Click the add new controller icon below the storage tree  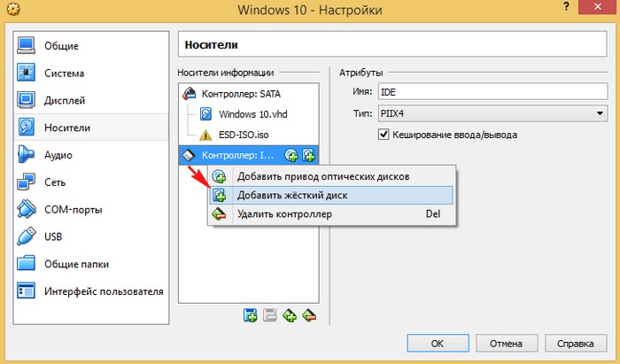251,315
